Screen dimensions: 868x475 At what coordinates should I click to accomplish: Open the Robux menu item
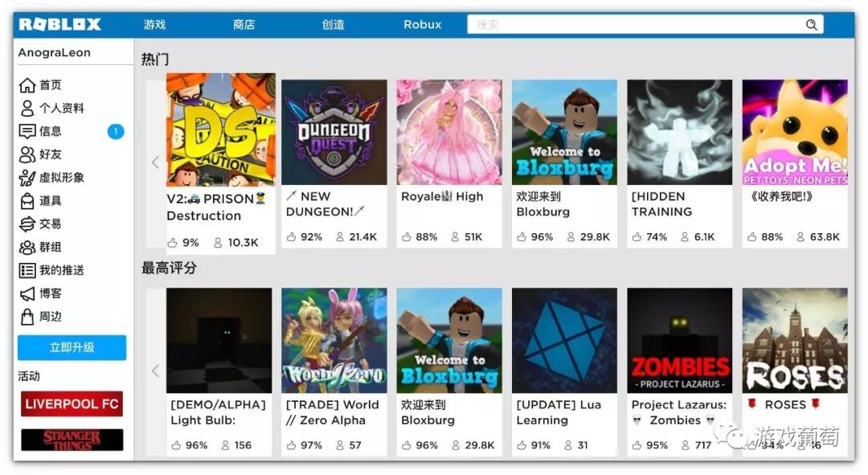(423, 24)
